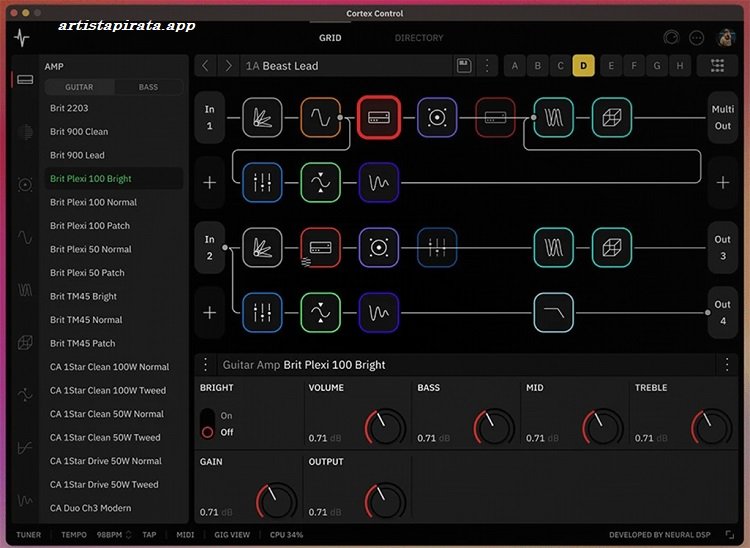The image size is (750, 548).
Task: Select the reverb cube block before Out 3
Action: coord(612,248)
